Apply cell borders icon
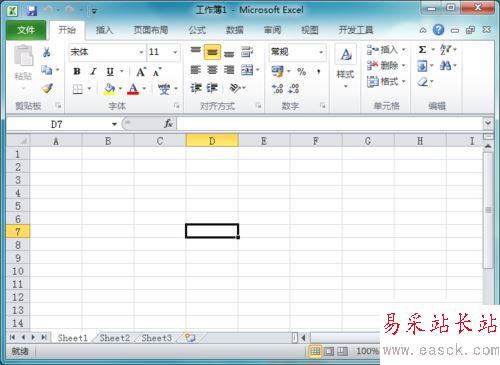The image size is (500, 365). (x=77, y=89)
